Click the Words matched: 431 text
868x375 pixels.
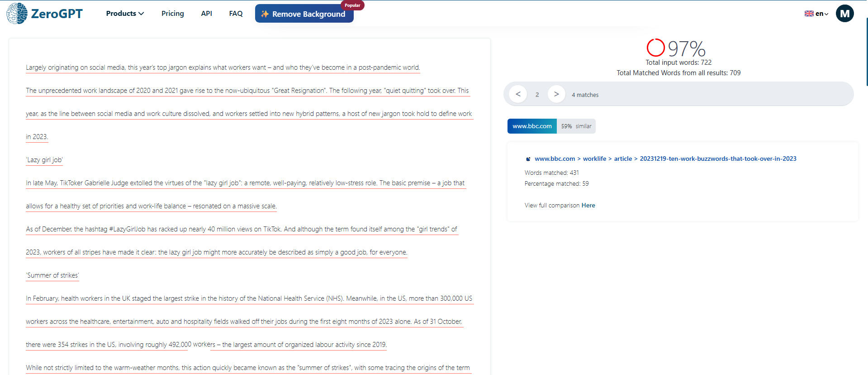click(551, 173)
